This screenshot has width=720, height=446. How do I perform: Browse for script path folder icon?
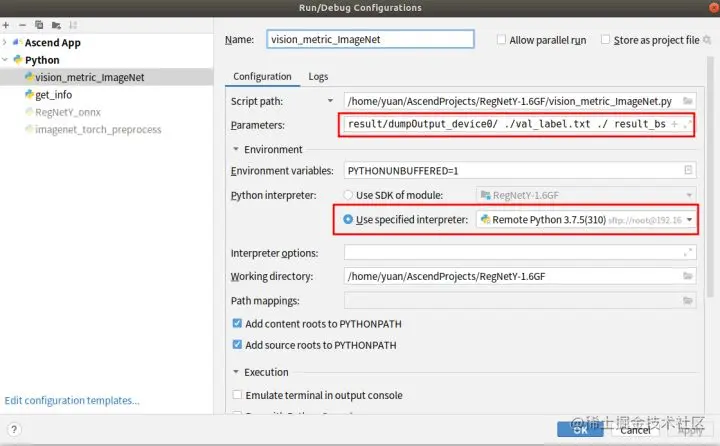tap(687, 101)
